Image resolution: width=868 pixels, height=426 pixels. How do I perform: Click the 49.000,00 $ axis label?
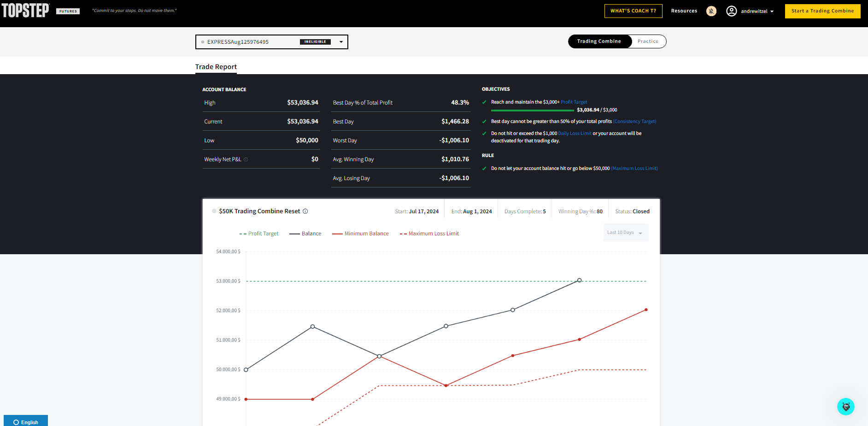228,399
